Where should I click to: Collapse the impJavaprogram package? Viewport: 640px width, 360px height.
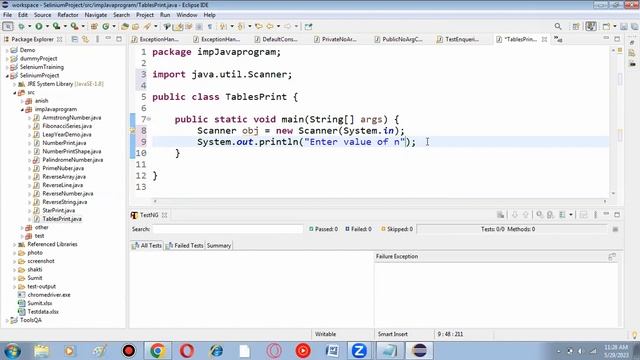coord(22,109)
